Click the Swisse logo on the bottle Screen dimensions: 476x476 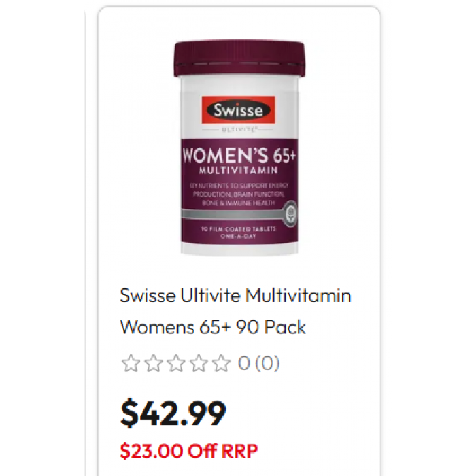pos(239,110)
